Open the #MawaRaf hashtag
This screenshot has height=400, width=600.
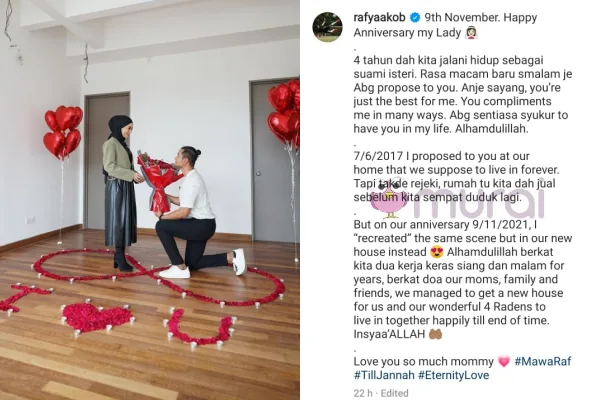[x=543, y=361]
